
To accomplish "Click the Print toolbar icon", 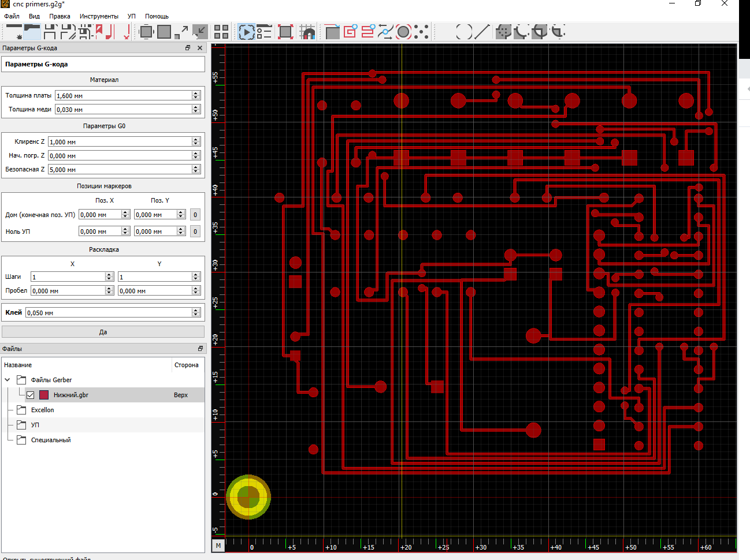I will tap(86, 32).
